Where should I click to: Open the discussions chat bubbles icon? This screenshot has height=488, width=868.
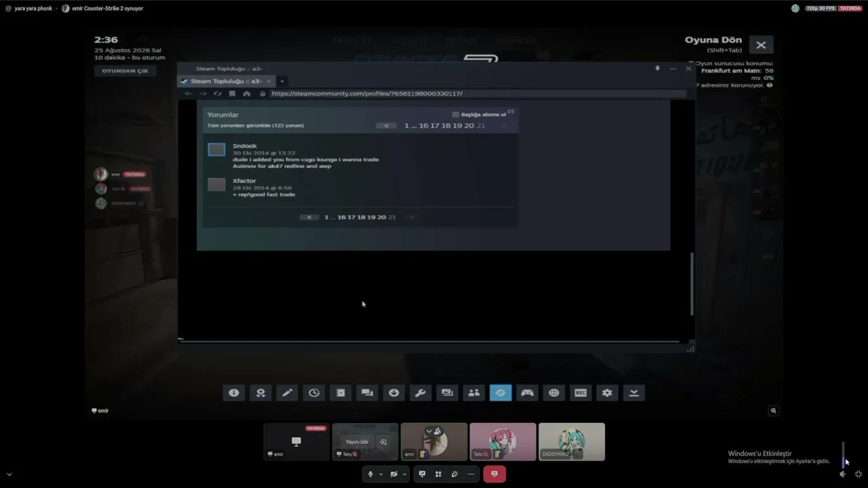(x=368, y=392)
